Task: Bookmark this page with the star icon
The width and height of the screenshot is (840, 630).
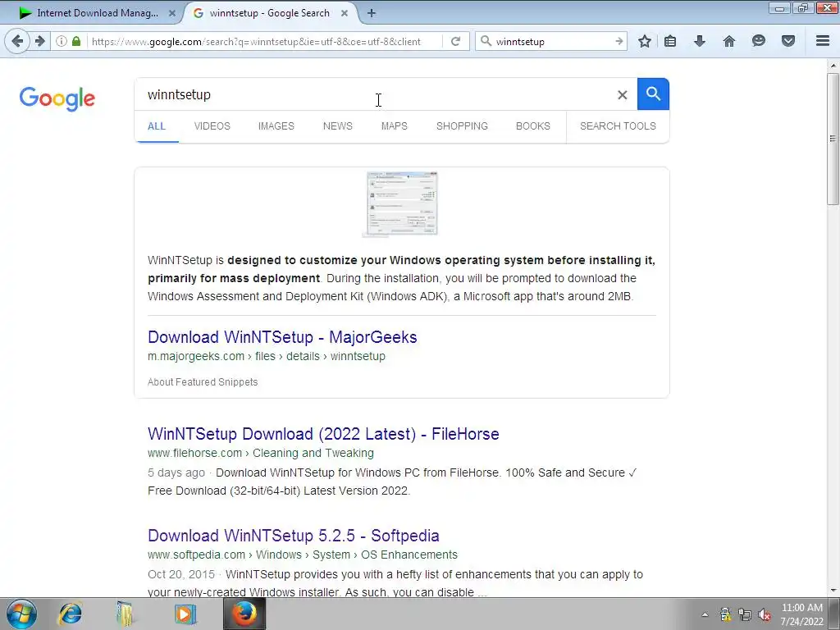Action: point(645,41)
